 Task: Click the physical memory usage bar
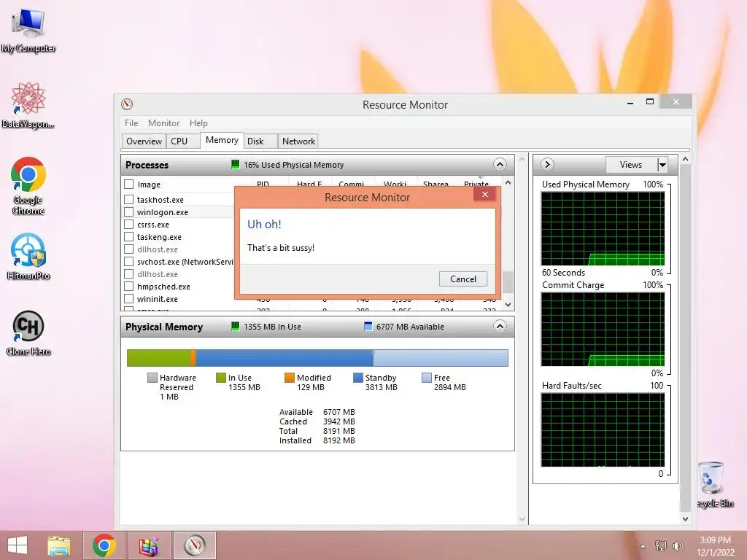(317, 358)
